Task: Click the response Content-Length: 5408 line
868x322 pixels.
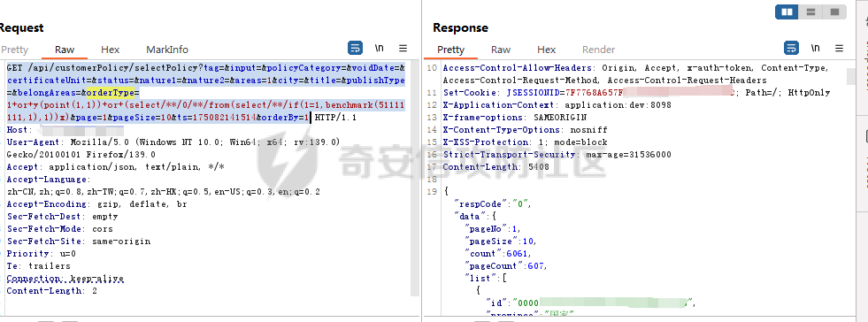Action: (496, 166)
